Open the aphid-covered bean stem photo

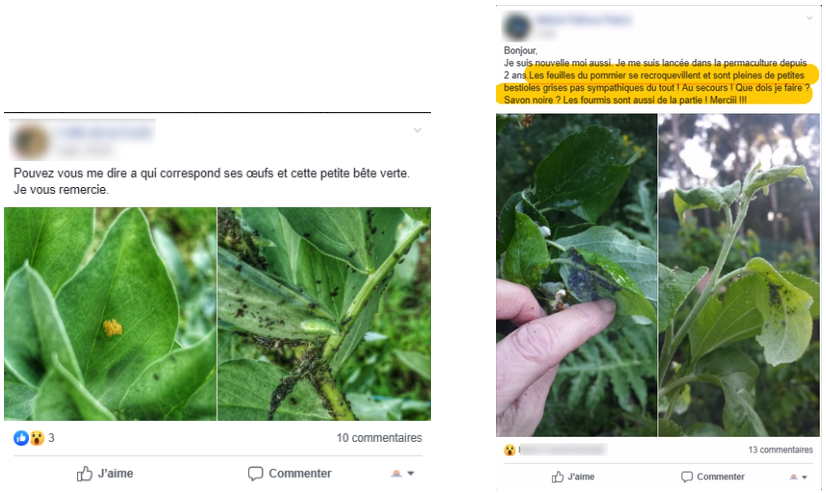click(324, 314)
